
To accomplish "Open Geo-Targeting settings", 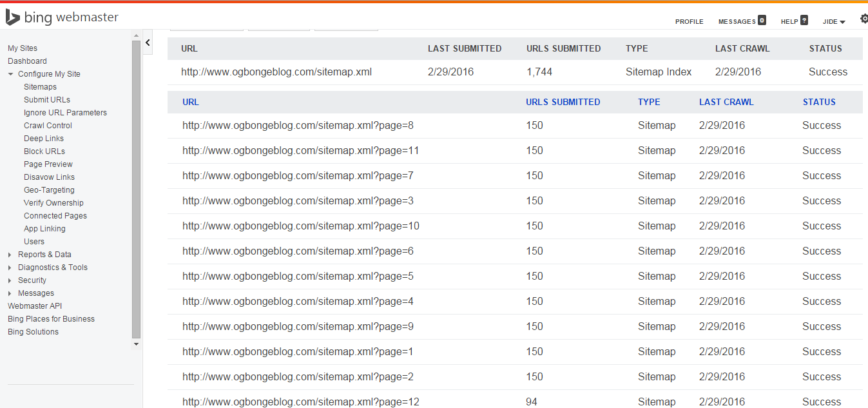I will click(49, 190).
